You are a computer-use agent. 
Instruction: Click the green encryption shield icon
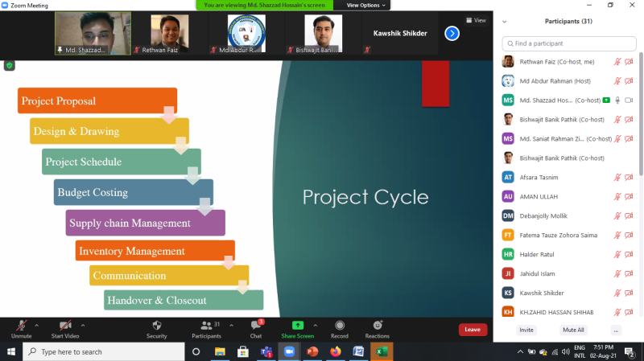(x=10, y=66)
